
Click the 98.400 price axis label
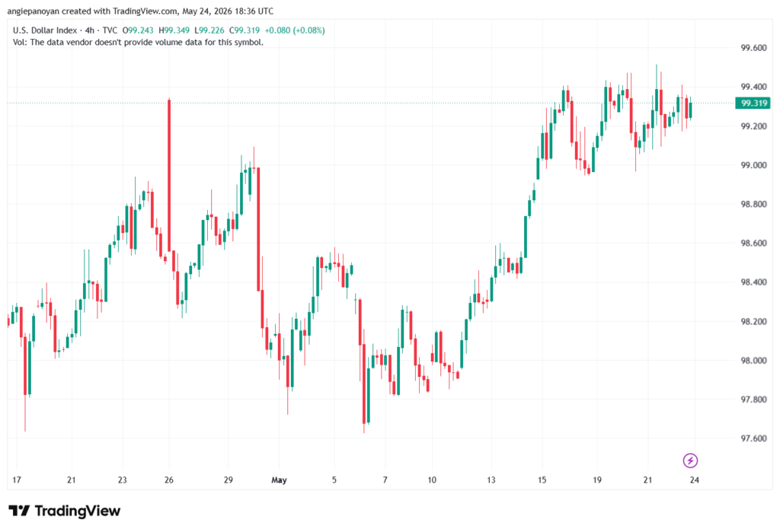(x=753, y=282)
